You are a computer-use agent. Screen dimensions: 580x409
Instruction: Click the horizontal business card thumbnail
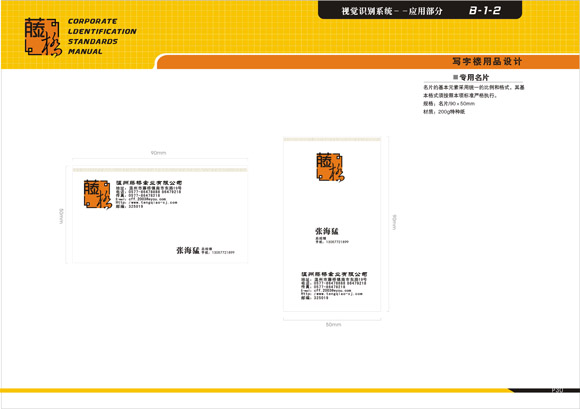160,215
